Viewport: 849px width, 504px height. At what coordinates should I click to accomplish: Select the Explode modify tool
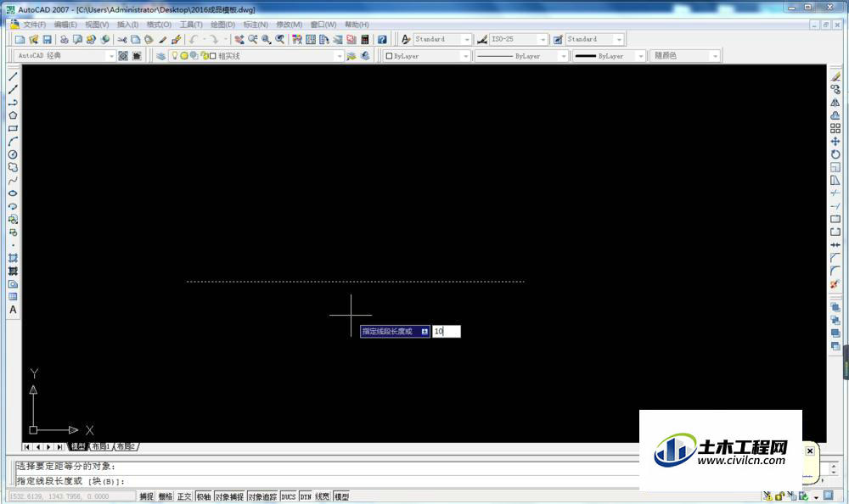pyautogui.click(x=835, y=283)
